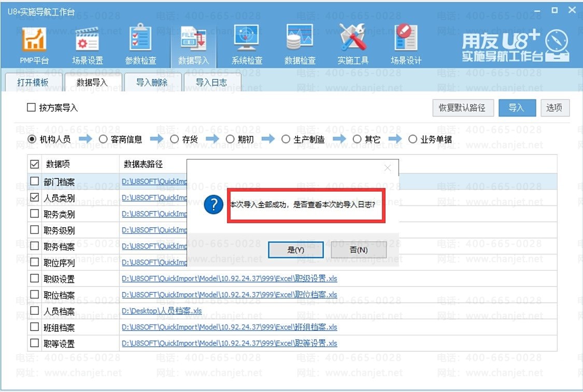The width and height of the screenshot is (583, 392).
Task: Open the 系统检查 monitor icon
Action: click(247, 40)
